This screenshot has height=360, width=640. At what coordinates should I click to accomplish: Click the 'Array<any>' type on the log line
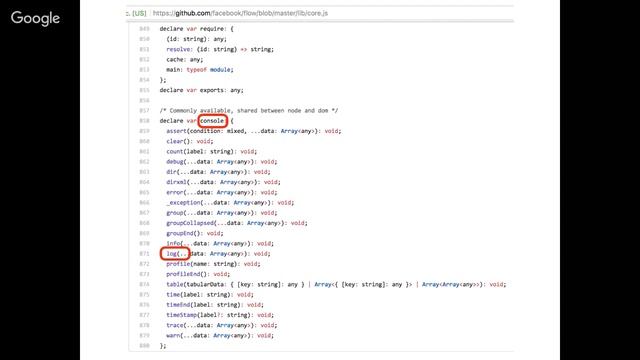228,253
